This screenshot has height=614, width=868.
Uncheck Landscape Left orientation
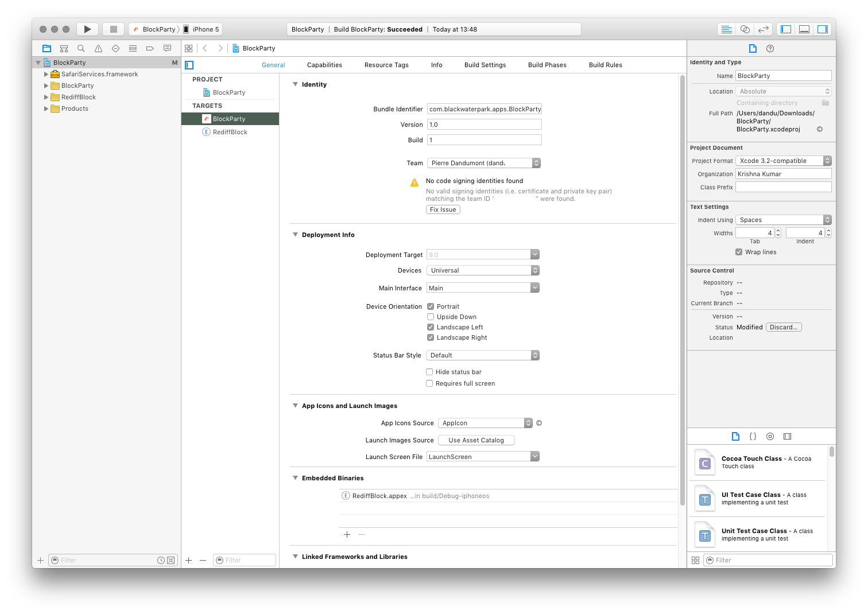click(431, 327)
